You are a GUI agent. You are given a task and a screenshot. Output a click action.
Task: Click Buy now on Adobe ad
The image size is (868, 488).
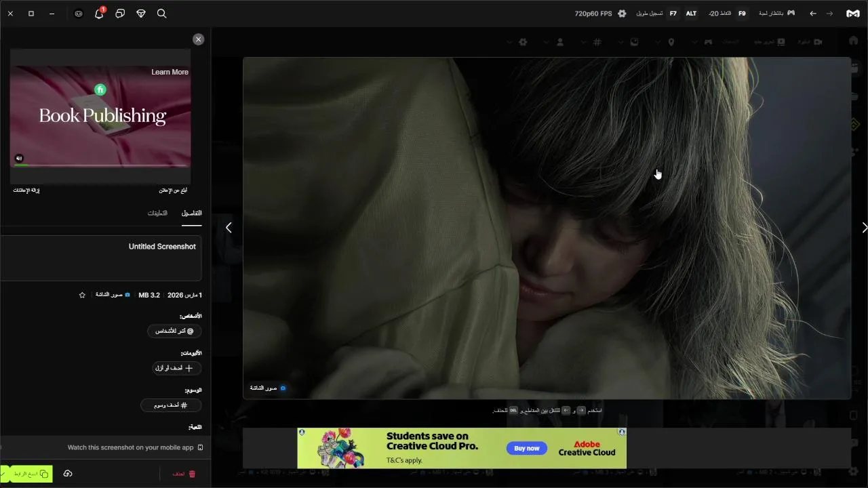[x=527, y=448]
